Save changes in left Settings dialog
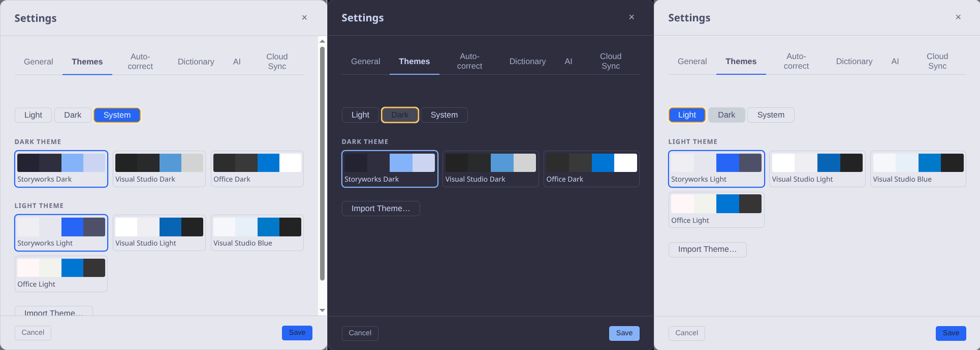This screenshot has width=980, height=350. [297, 333]
